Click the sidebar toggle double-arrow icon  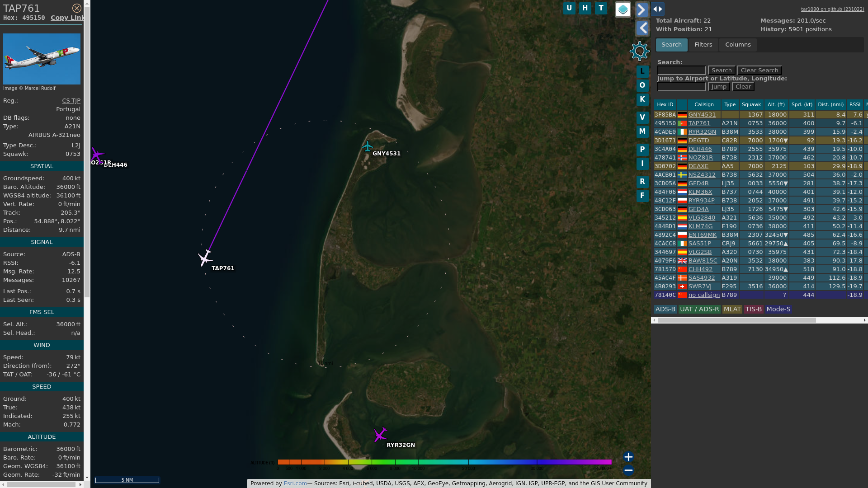658,9
